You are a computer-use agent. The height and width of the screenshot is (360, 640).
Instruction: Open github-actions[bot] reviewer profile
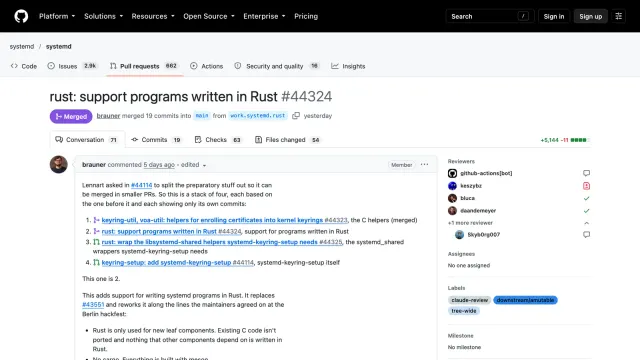[x=486, y=173]
